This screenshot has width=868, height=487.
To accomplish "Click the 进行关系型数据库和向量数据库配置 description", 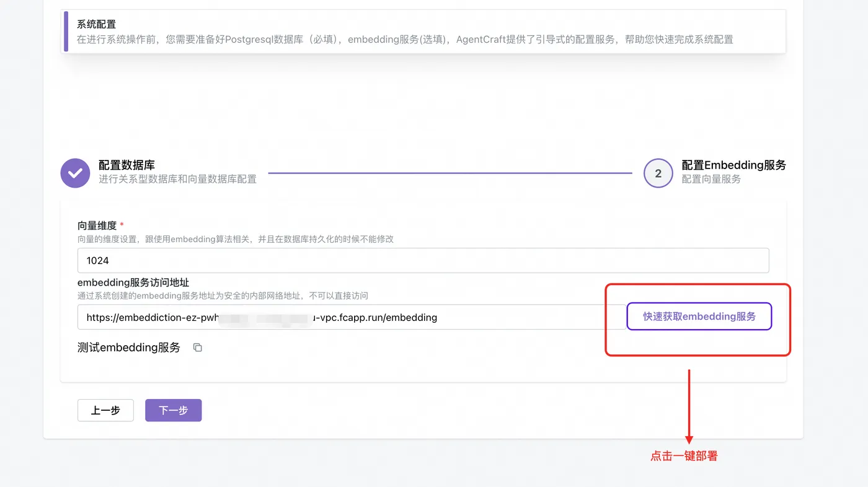I will (x=177, y=179).
